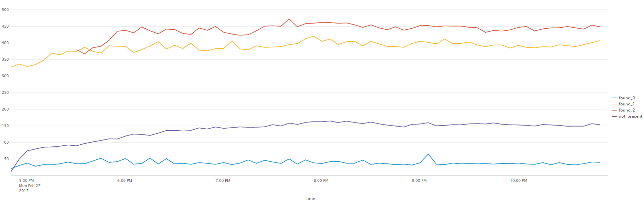This screenshot has width=644, height=203.
Task: Click the red found_2 legend line swatch
Action: coord(614,110)
